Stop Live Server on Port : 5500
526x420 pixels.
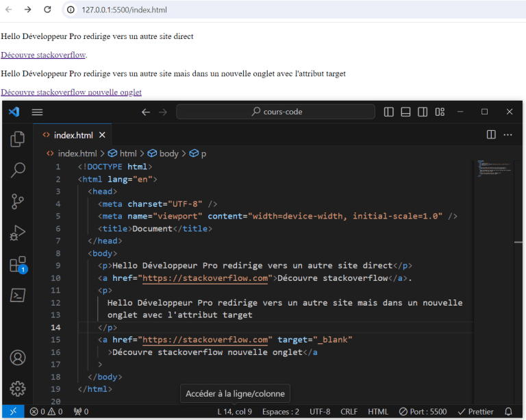[x=423, y=412]
